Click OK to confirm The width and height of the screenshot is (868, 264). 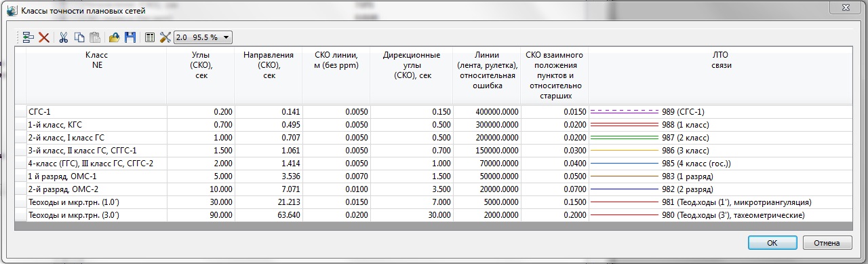coord(772,242)
